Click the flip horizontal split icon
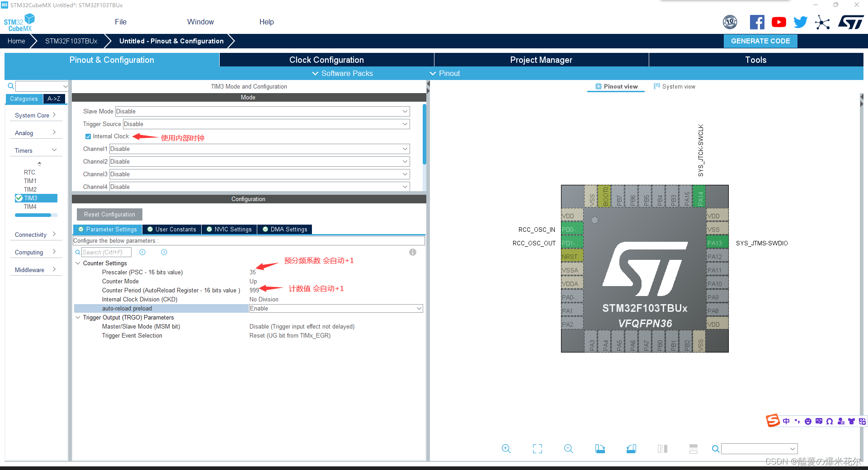Screen dimensions: 868x470 662,449
